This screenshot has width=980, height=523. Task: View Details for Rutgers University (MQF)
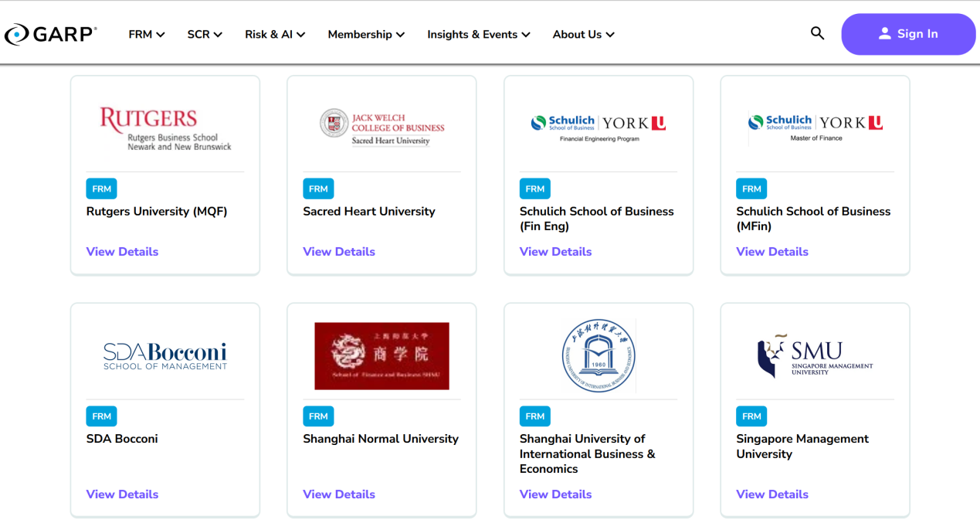(x=122, y=252)
